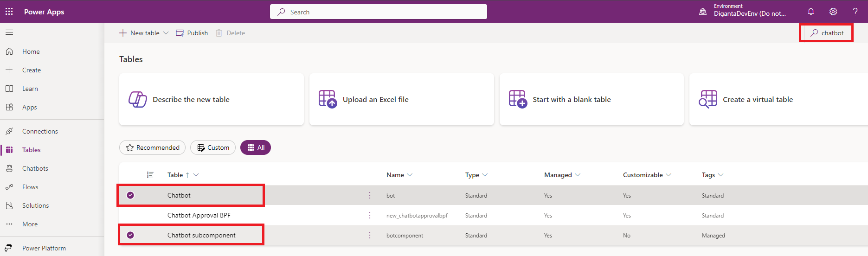Click the virtual table magnifier icon

(708, 99)
